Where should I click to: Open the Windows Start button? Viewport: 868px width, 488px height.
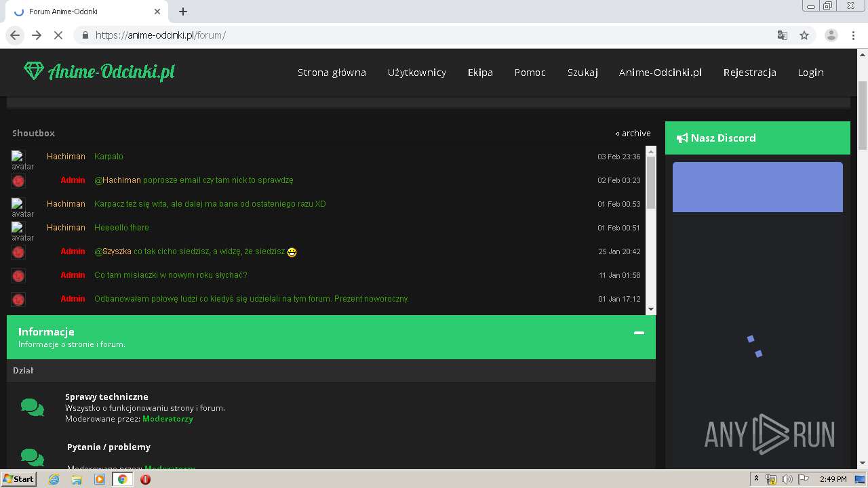point(18,479)
